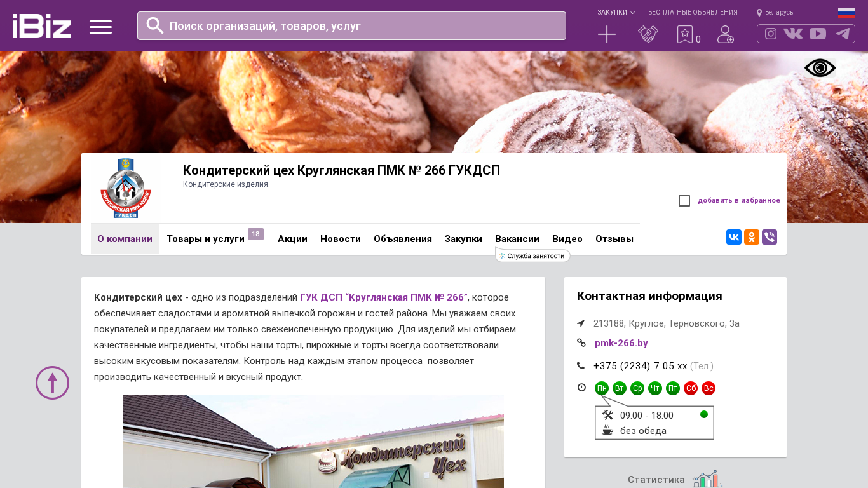Click the company logo thumbnail
Screen dimensions: 868x488
pyautogui.click(x=126, y=188)
